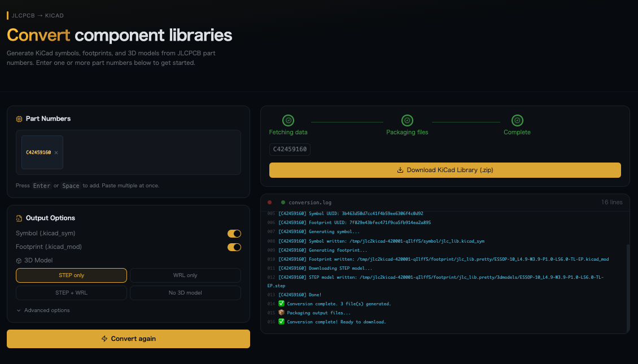Click log line 012 STEP model written

point(435,281)
